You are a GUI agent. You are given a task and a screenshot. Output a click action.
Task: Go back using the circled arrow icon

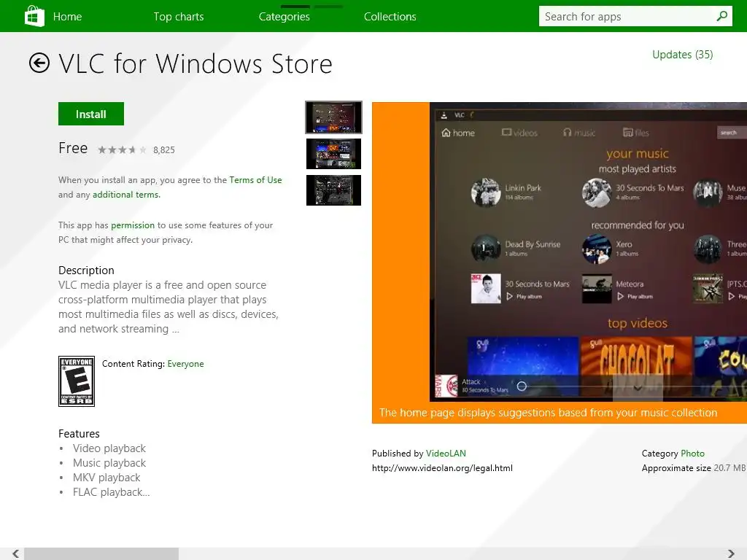[x=39, y=63]
